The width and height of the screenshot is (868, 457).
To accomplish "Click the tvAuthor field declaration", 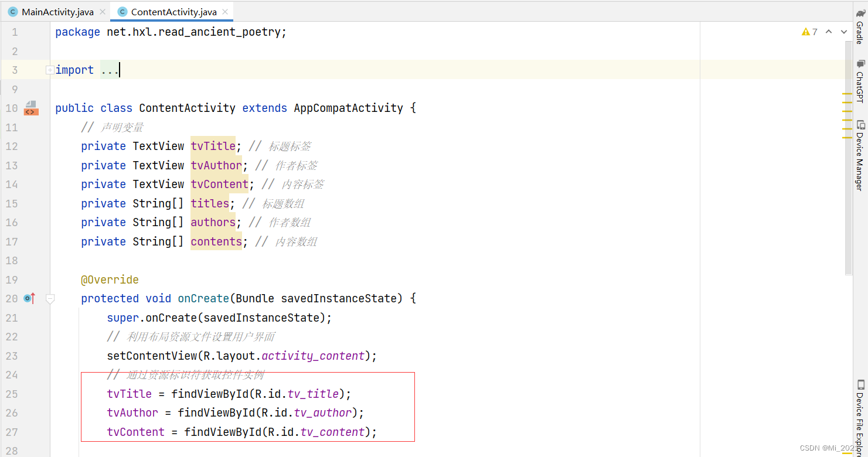I will (216, 165).
